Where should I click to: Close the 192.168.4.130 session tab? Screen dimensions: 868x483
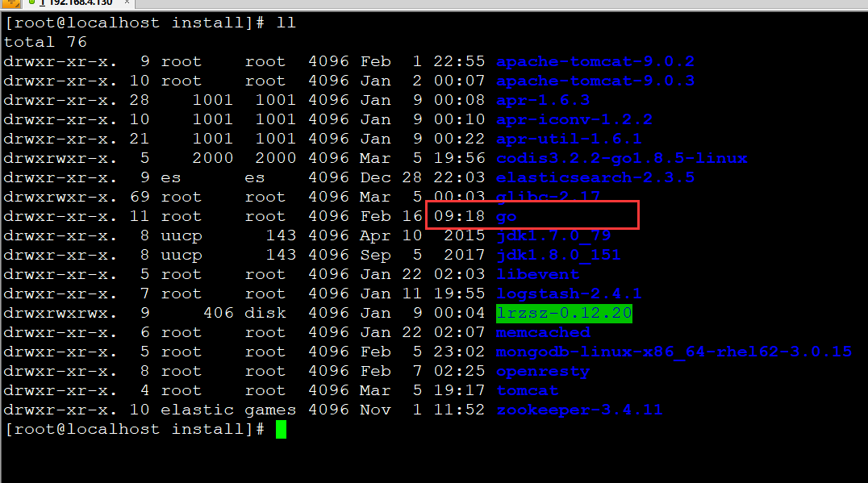(127, 2)
